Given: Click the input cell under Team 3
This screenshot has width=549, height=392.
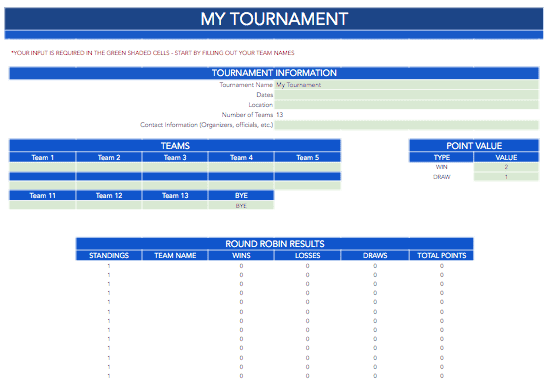Looking at the screenshot, I should pos(175,167).
